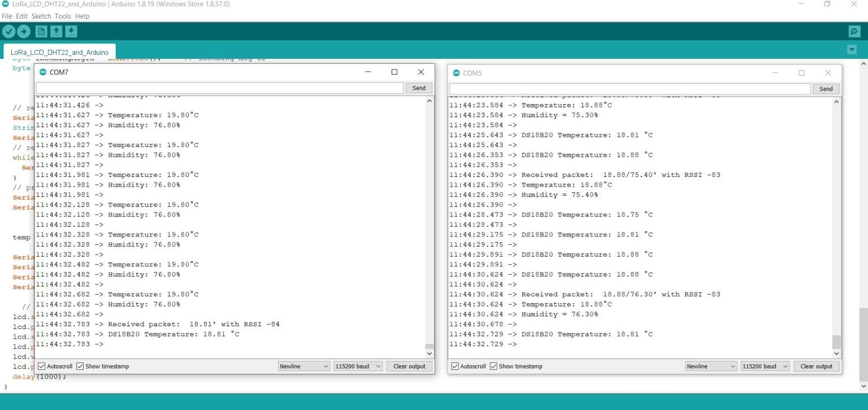Open Serial Monitor magnifier icon
Image resolution: width=868 pixels, height=410 pixels.
(854, 32)
